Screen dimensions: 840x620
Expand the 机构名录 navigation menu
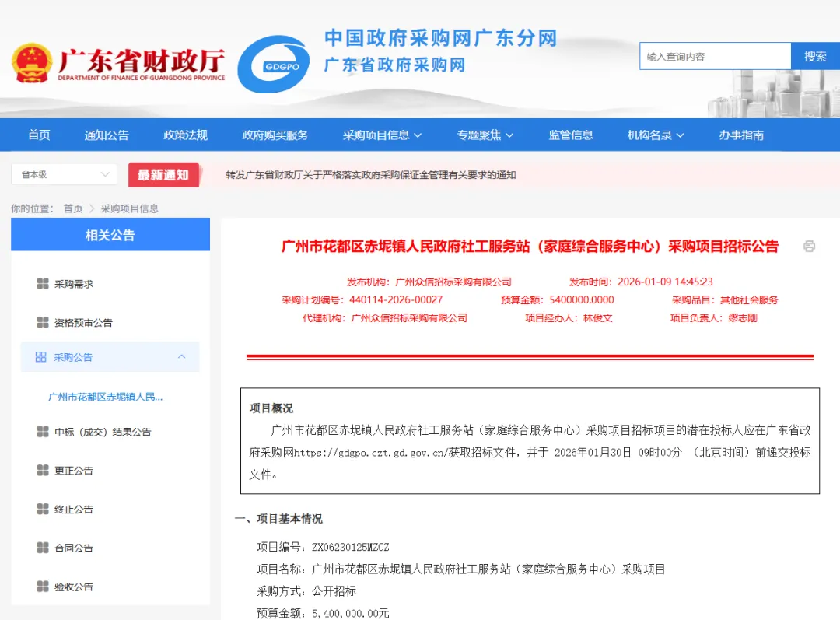coord(656,135)
